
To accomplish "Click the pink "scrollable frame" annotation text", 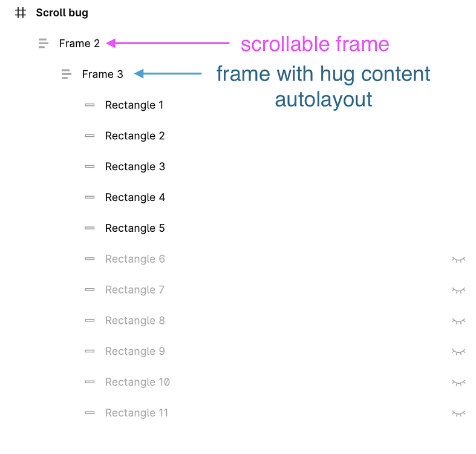I will tap(315, 44).
